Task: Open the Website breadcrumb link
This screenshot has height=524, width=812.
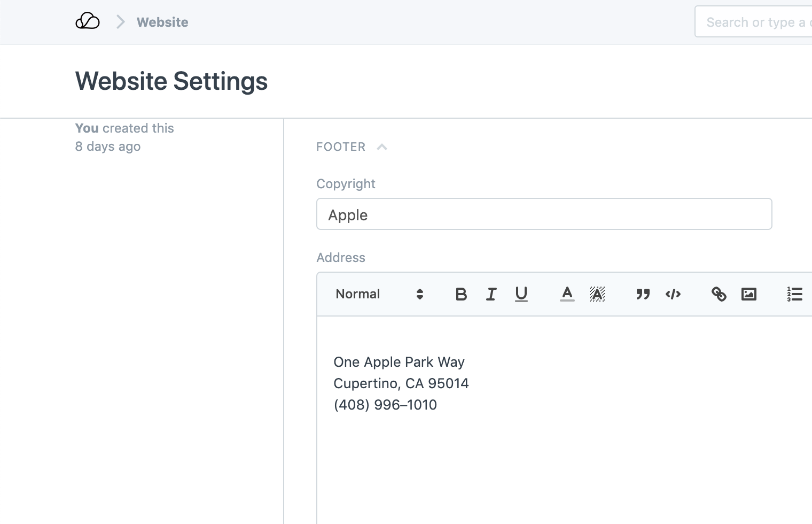Action: [x=162, y=22]
